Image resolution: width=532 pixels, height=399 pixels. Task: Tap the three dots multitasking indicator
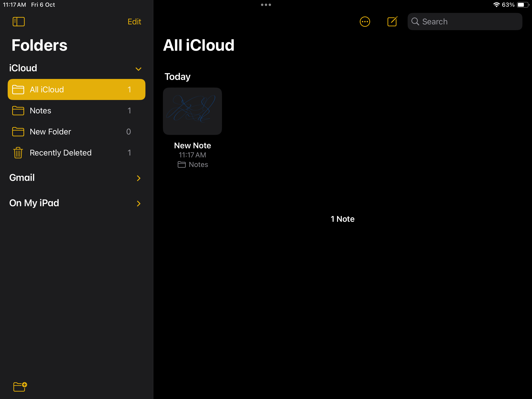click(x=266, y=5)
